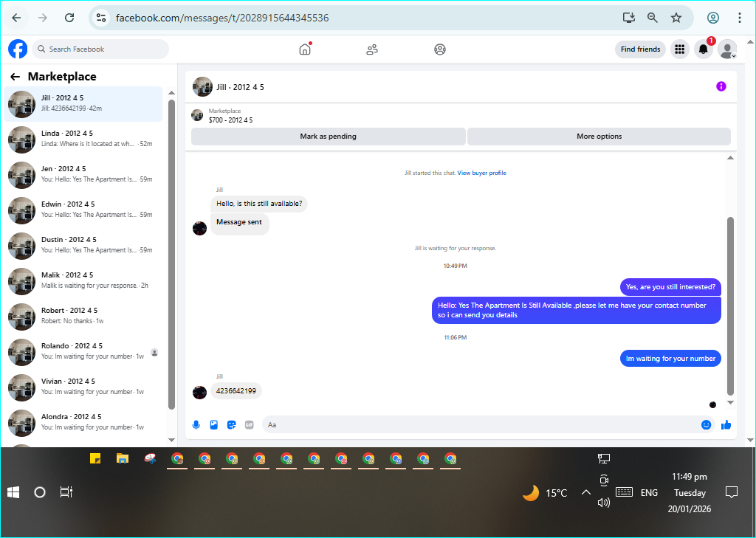Click the More options button
This screenshot has height=538, width=756.
(x=599, y=137)
